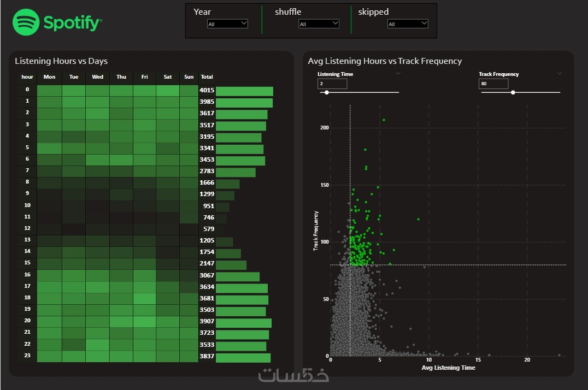Select hour row label 23
The width and height of the screenshot is (588, 390).
[27, 355]
